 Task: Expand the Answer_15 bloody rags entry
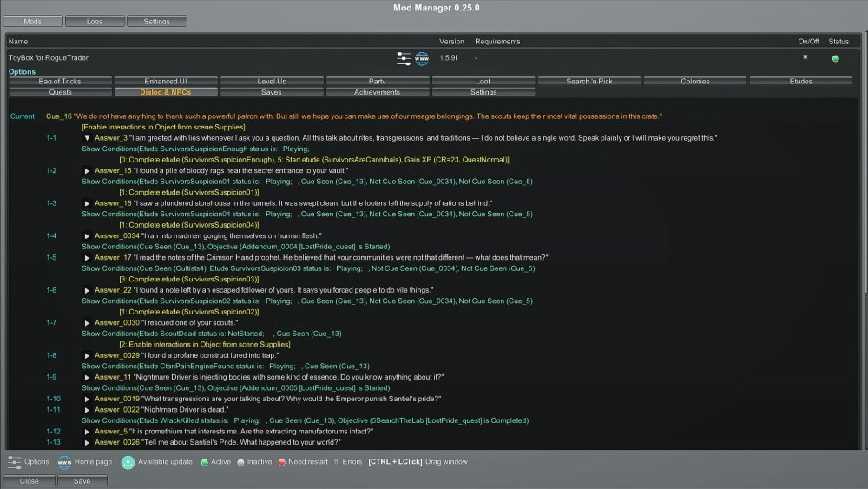[x=87, y=171]
